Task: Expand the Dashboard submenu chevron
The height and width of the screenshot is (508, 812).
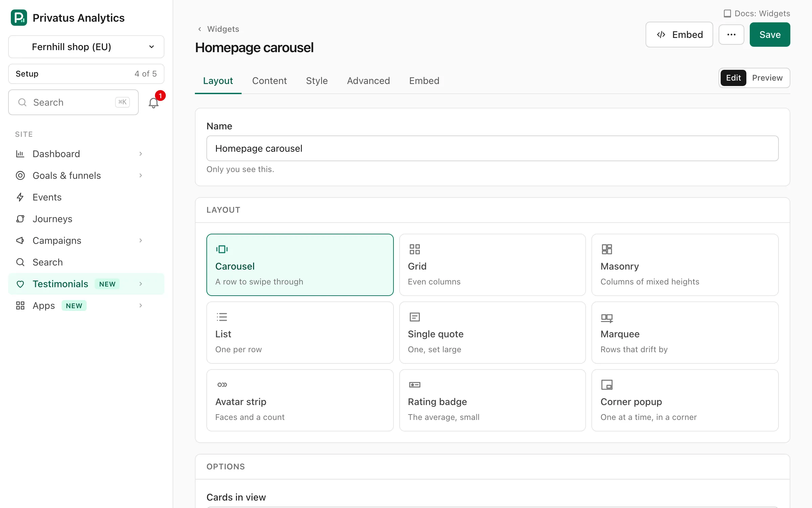Action: click(141, 154)
